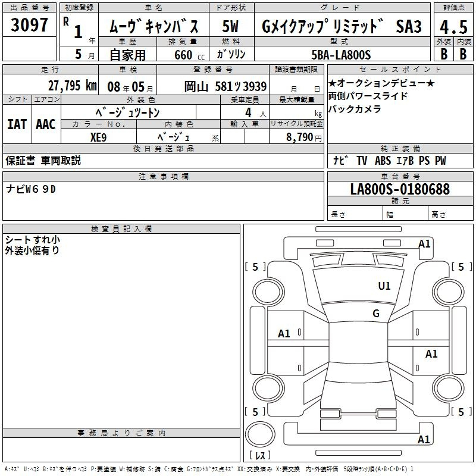476x476 pixels.
Task: Select the A1 marker on right side door
Action: coord(431,354)
